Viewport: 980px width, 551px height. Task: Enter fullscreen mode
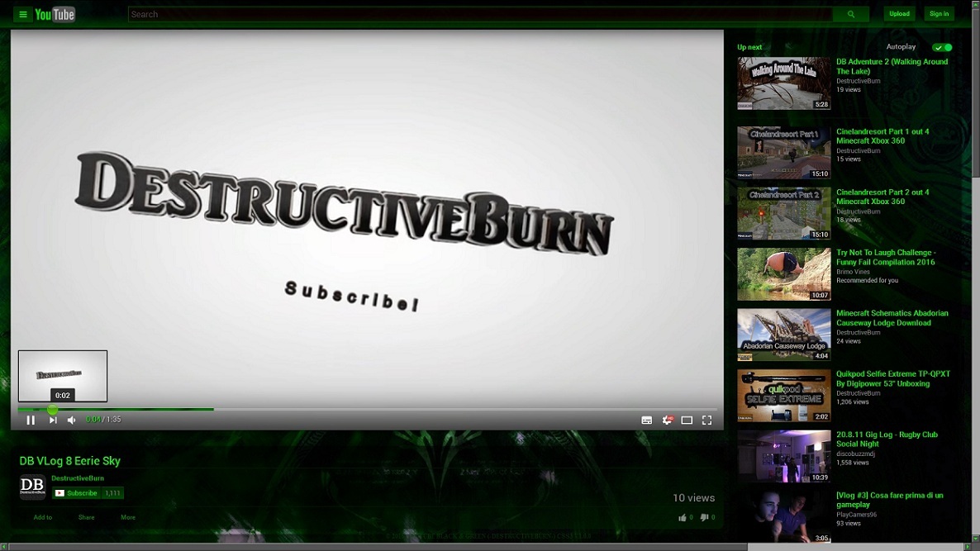pyautogui.click(x=706, y=420)
